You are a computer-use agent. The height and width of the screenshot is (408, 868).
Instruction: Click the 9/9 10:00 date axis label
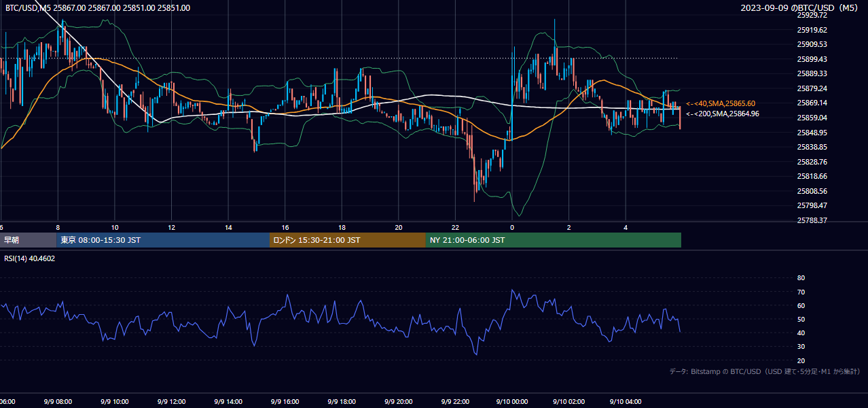115,402
